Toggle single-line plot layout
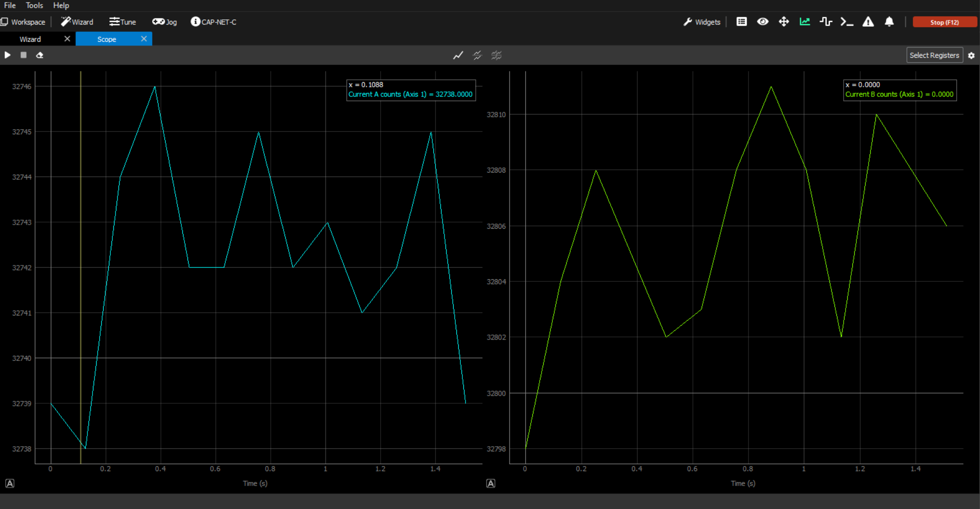The width and height of the screenshot is (980, 509). [458, 55]
